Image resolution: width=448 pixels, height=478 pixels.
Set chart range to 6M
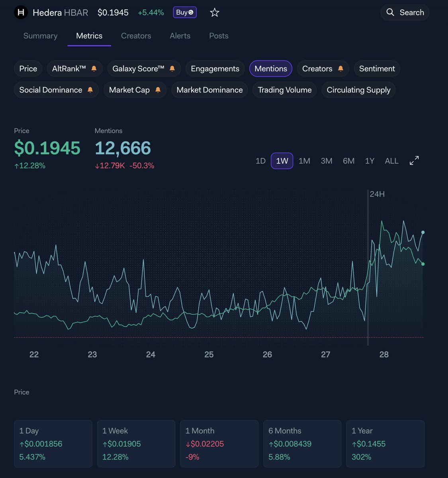(x=348, y=161)
